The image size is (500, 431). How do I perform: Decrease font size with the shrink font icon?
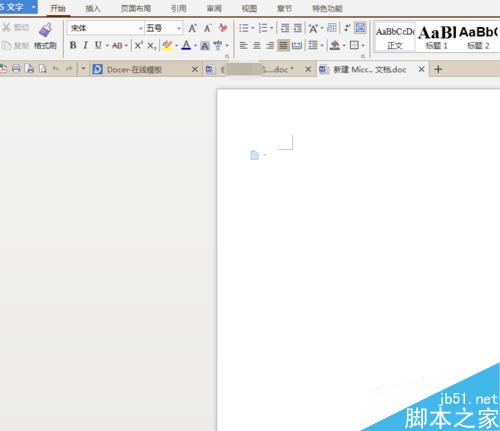click(208, 28)
